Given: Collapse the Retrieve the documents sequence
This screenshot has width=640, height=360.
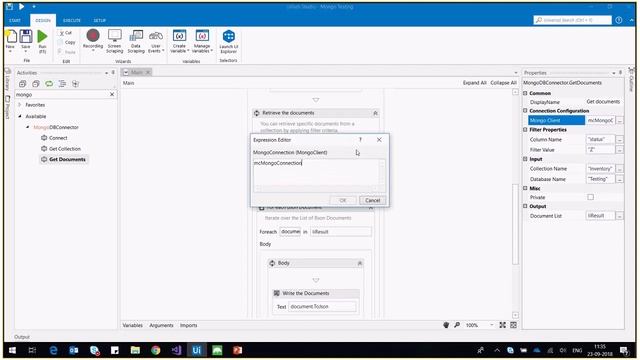Looking at the screenshot, I should [375, 113].
